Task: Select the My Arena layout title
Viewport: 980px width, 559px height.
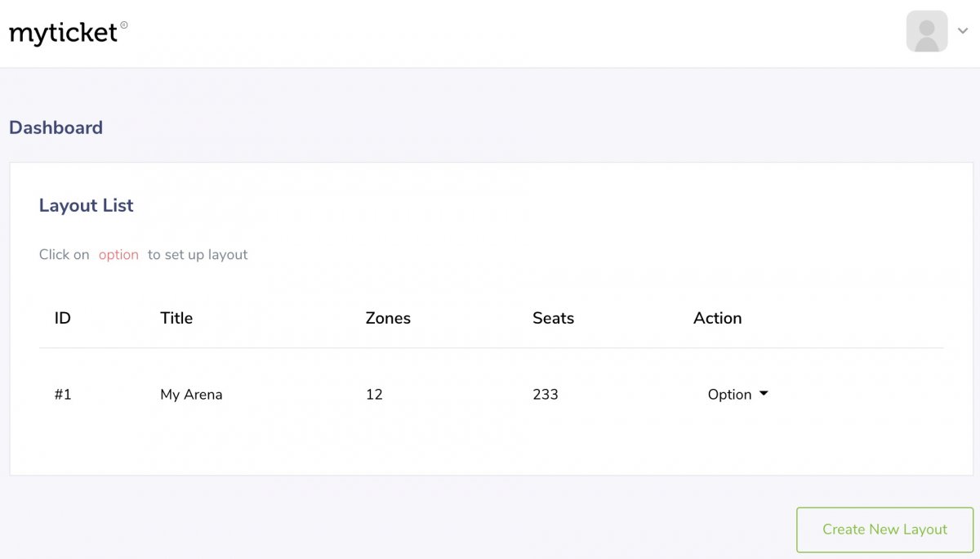Action: click(x=191, y=394)
